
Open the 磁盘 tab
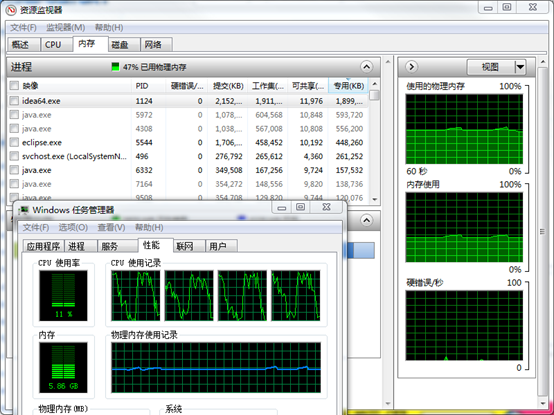pos(120,45)
